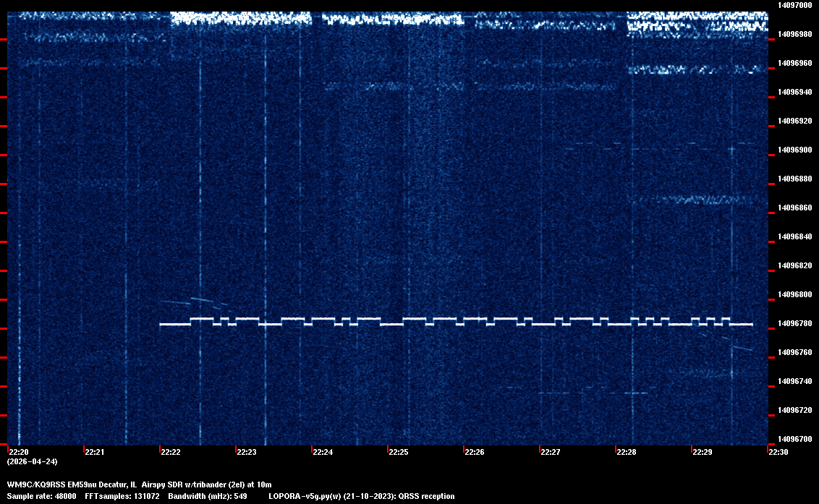
Task: Select the 22:30 end time label
Action: pos(778,453)
